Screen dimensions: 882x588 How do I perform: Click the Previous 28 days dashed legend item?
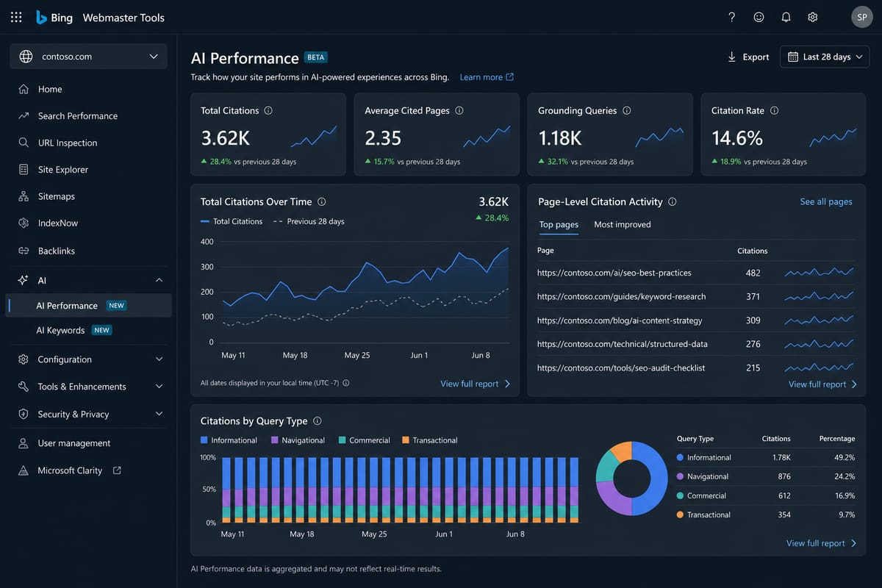pyautogui.click(x=309, y=221)
